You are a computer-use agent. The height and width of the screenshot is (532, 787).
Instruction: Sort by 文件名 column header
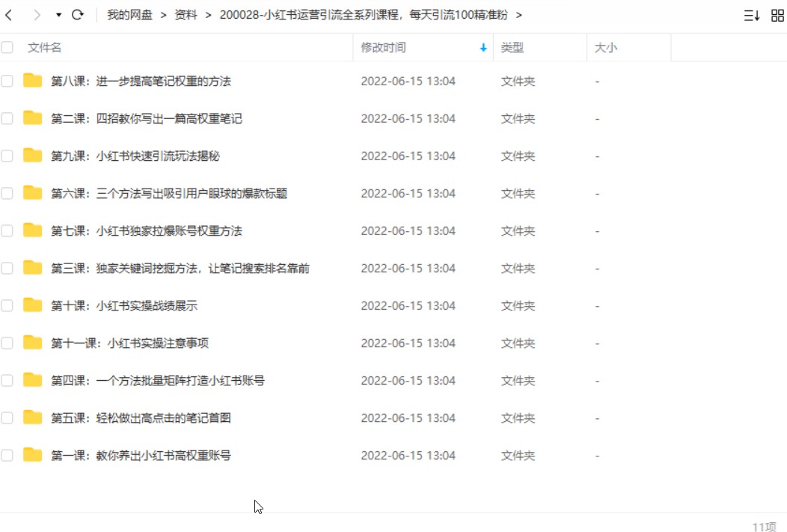pos(45,48)
